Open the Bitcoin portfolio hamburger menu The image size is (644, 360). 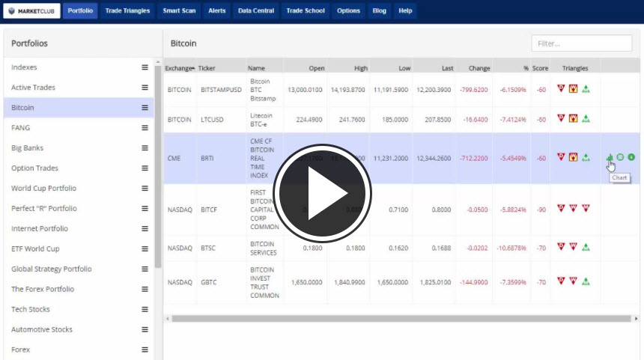tap(145, 108)
